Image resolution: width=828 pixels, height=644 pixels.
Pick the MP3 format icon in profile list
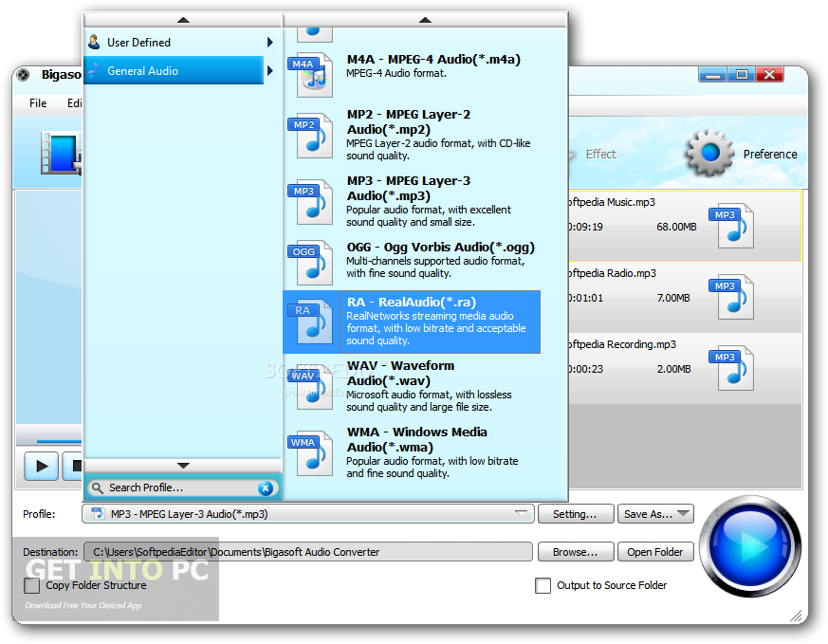(x=311, y=202)
